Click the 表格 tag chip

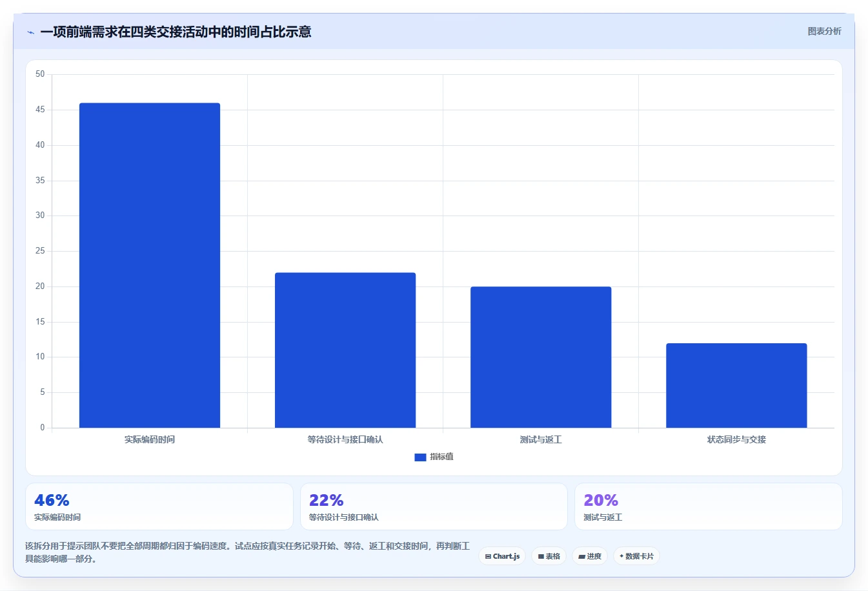pos(549,556)
